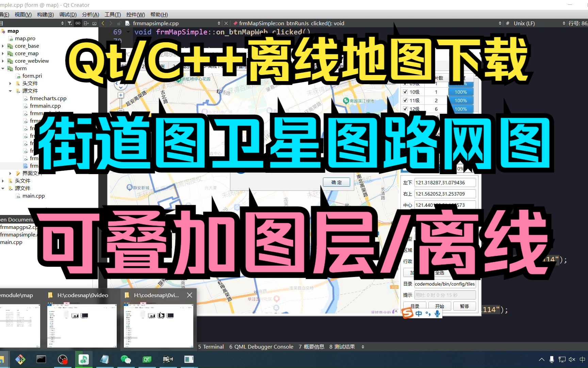
Task: Click the map zoom-in plus button
Action: pos(121,95)
